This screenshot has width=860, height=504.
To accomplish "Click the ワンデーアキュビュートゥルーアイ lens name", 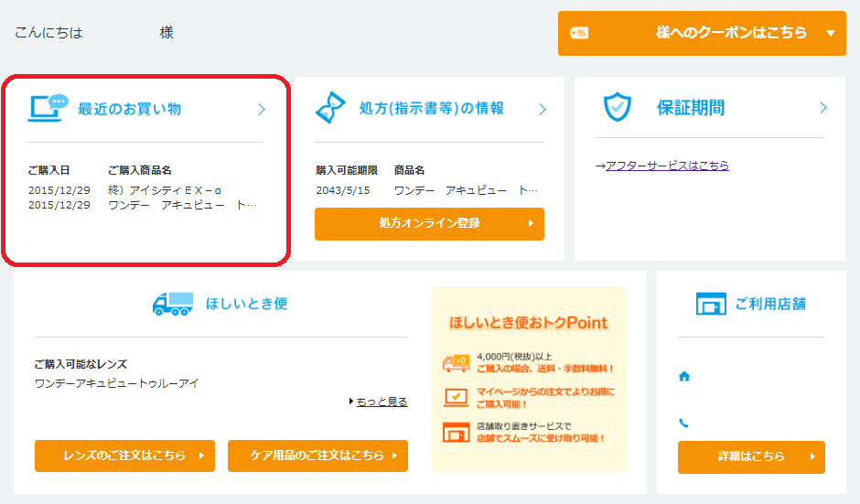I will pos(117,383).
